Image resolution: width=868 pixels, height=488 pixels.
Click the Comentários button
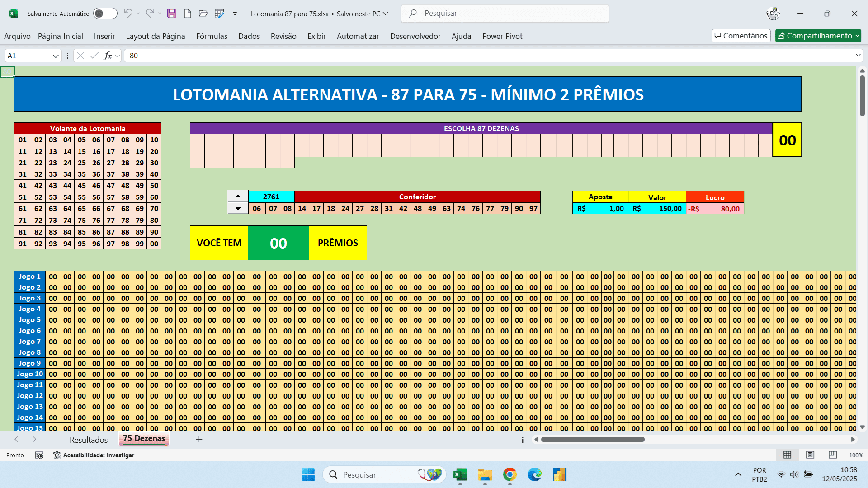741,36
